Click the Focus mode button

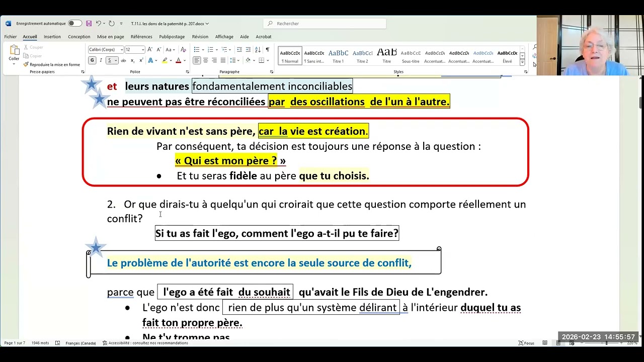[526, 343]
